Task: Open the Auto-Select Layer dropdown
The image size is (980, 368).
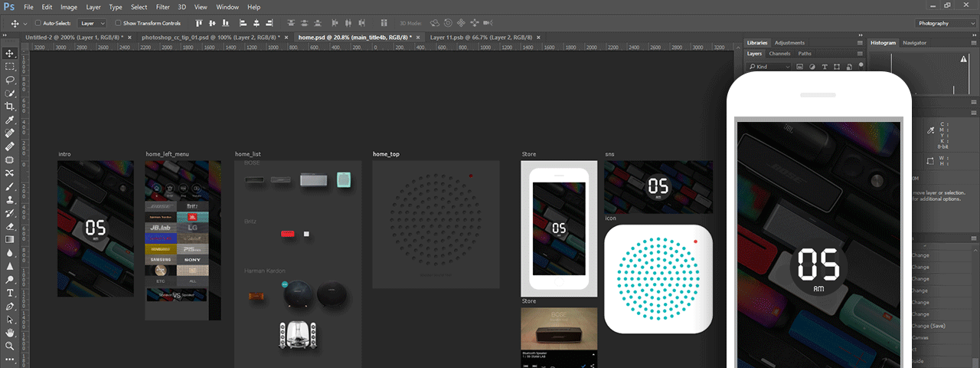Action: coord(92,23)
